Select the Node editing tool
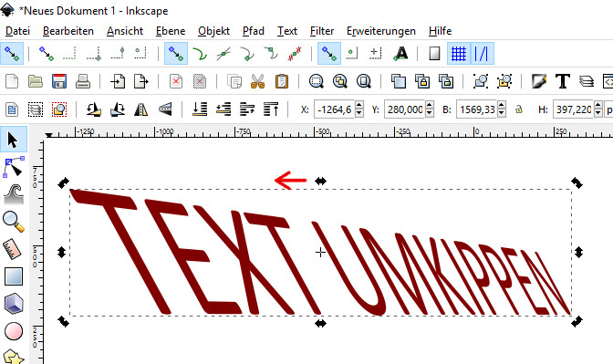This screenshot has height=364, width=613. tap(14, 167)
